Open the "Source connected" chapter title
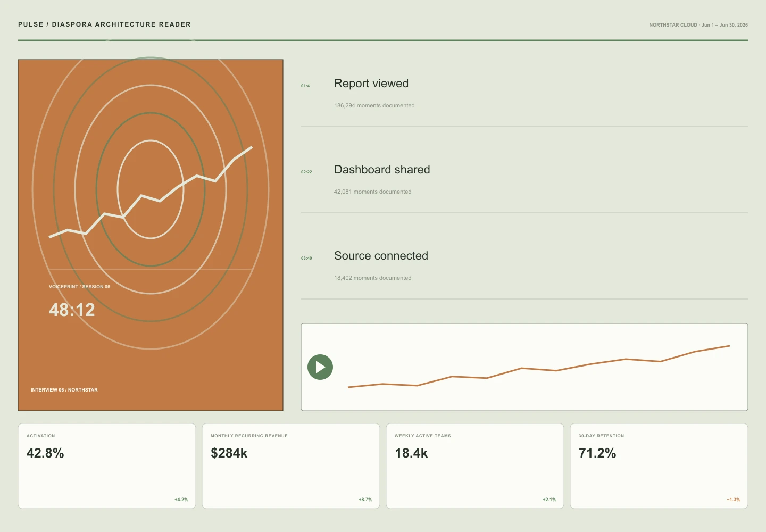Viewport: 766px width, 532px height. tap(381, 256)
